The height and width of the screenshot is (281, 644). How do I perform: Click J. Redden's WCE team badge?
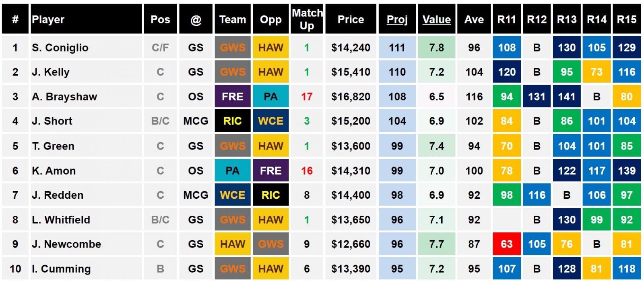(233, 195)
